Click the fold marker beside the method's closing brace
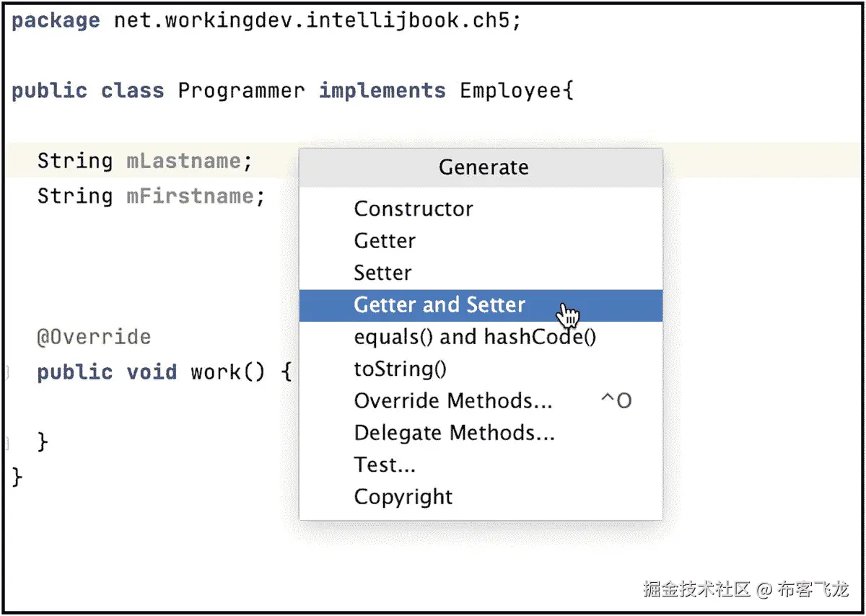The height and width of the screenshot is (616, 866). point(6,441)
